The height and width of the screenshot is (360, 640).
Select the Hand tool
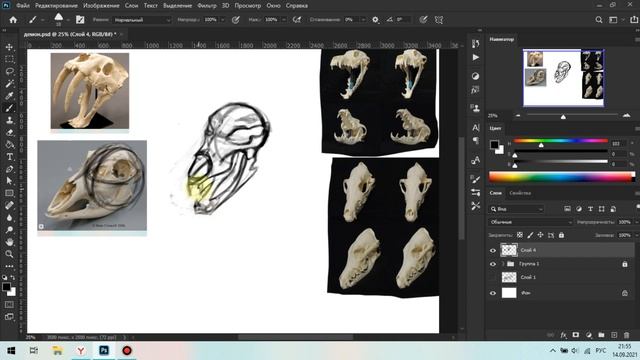pyautogui.click(x=9, y=242)
